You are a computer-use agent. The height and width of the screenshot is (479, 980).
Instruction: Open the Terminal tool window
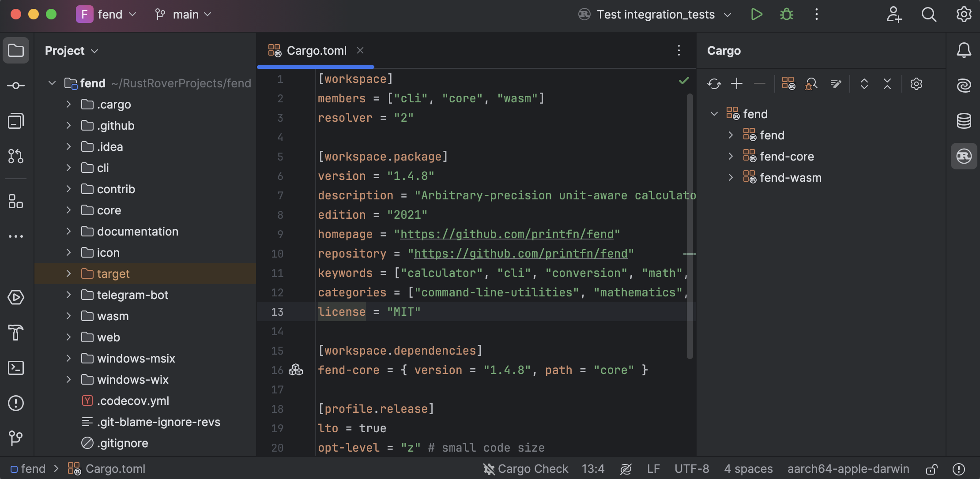tap(16, 368)
